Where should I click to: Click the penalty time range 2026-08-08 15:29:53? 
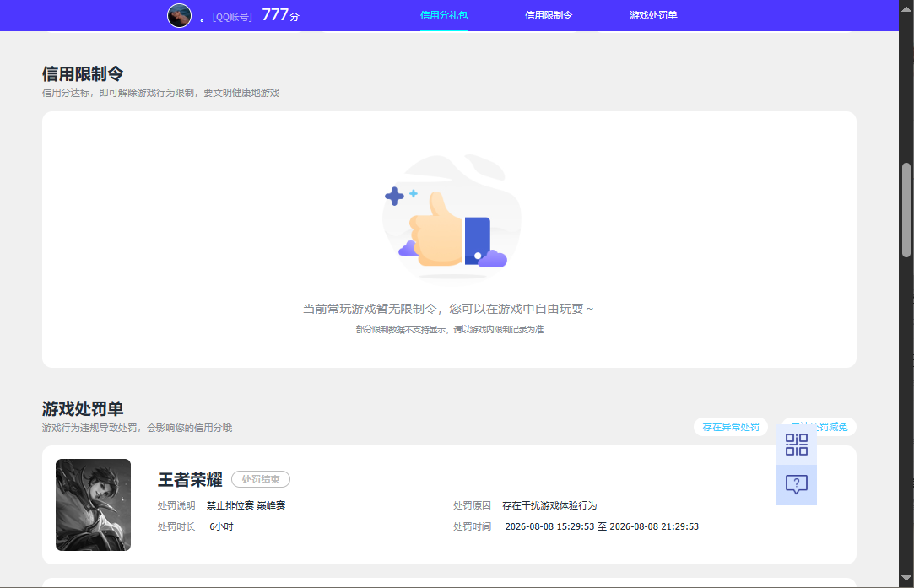(x=602, y=526)
